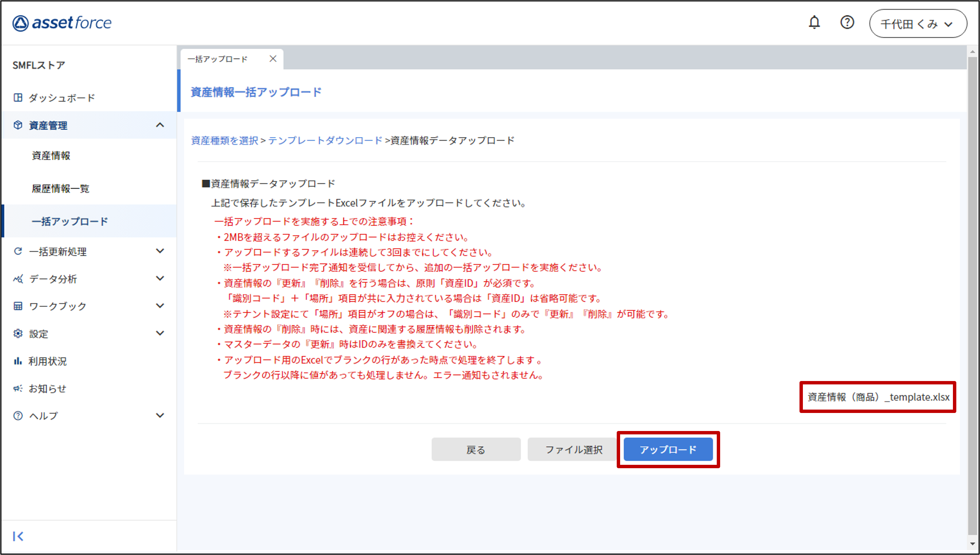Select the データ分析 analysis icon

coord(18,279)
